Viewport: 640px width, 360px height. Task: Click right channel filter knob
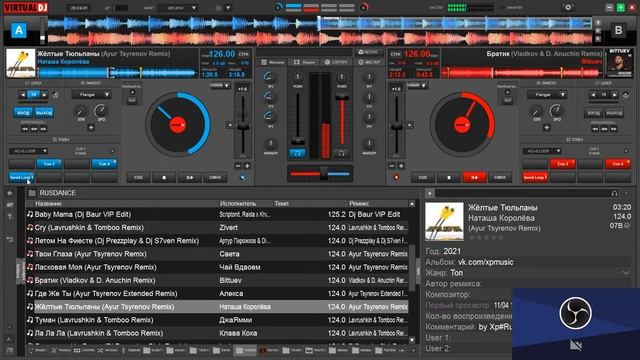click(369, 144)
